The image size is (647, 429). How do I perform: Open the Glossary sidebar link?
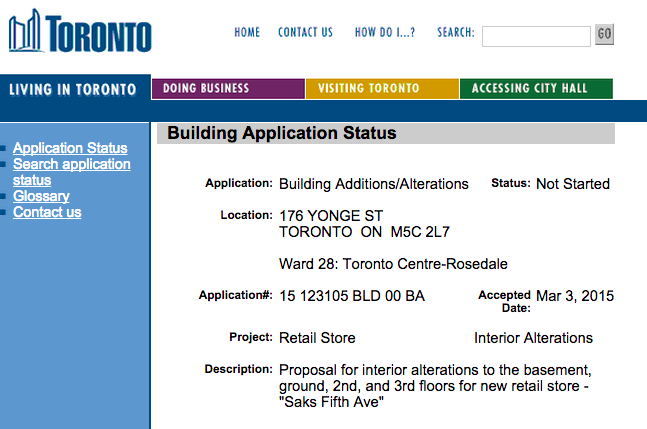tap(41, 196)
